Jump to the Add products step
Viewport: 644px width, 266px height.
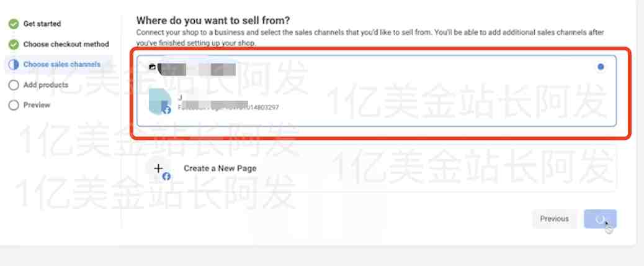click(45, 85)
